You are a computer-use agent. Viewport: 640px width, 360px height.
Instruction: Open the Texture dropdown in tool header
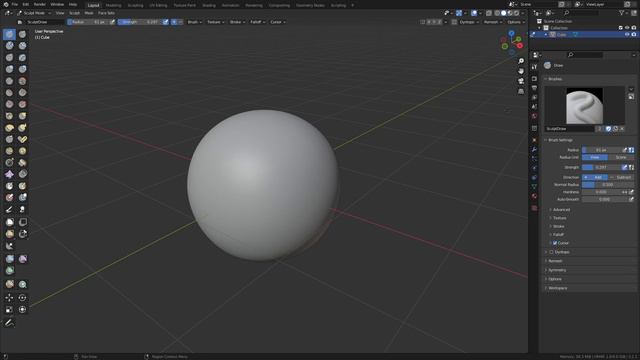click(x=216, y=22)
